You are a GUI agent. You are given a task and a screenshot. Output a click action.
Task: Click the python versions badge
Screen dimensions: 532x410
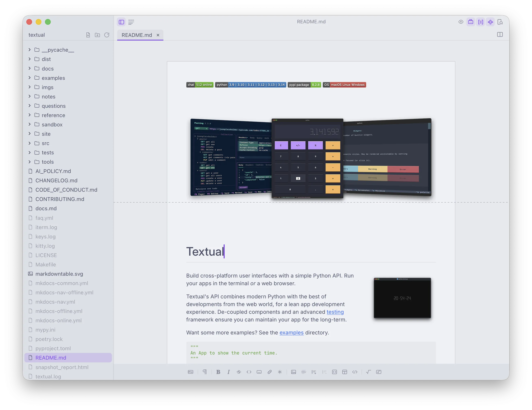pyautogui.click(x=250, y=85)
